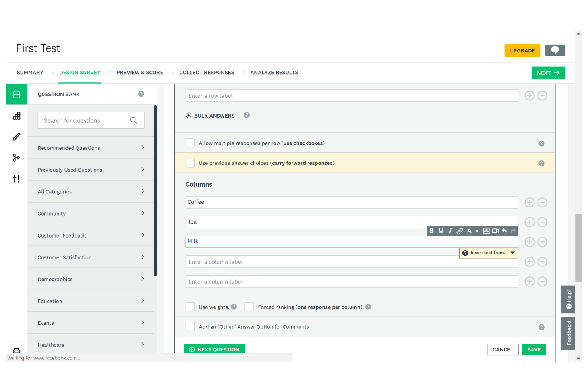Switch to the Preview & Score step

point(140,73)
